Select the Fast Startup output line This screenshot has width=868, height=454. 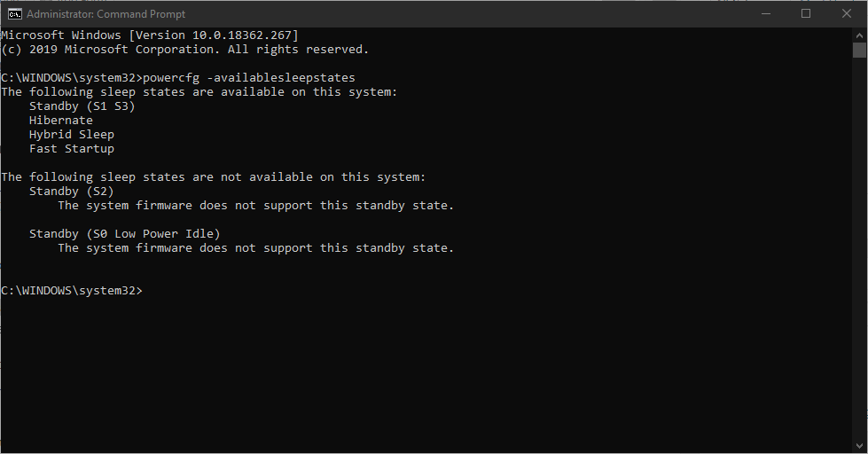[x=72, y=148]
